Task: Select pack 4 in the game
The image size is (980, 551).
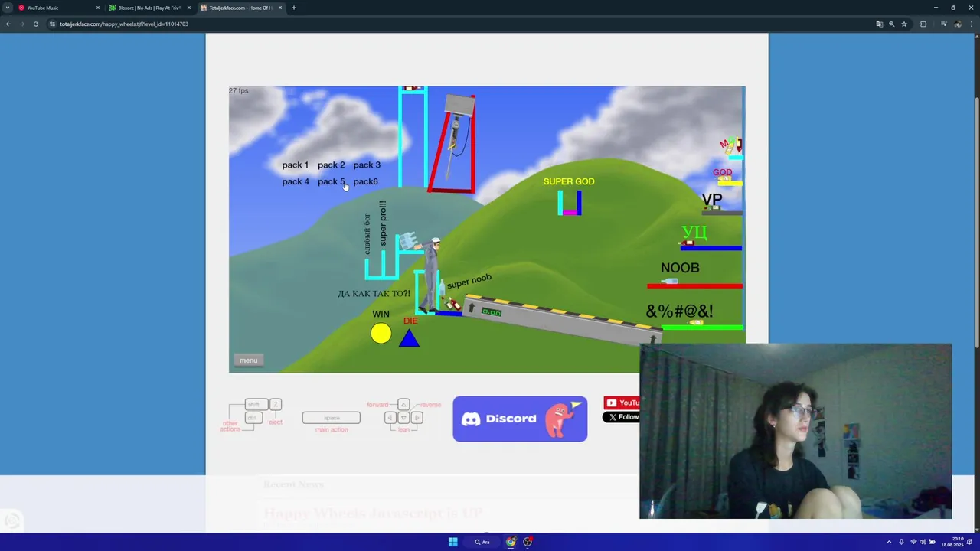Action: 296,181
